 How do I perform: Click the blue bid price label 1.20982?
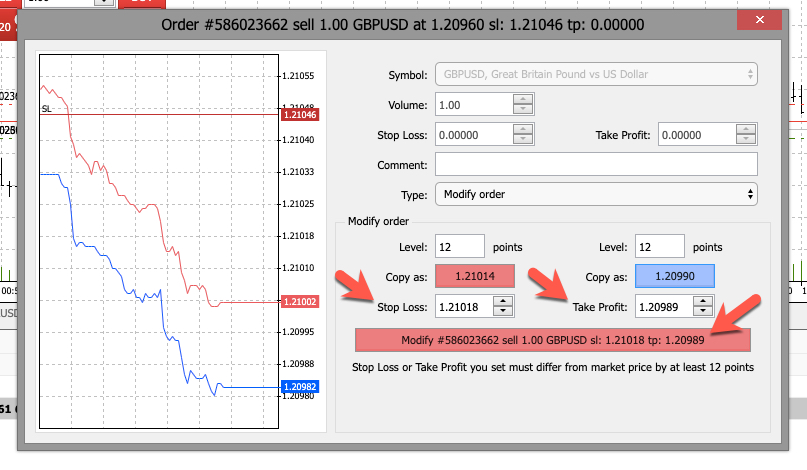click(299, 386)
